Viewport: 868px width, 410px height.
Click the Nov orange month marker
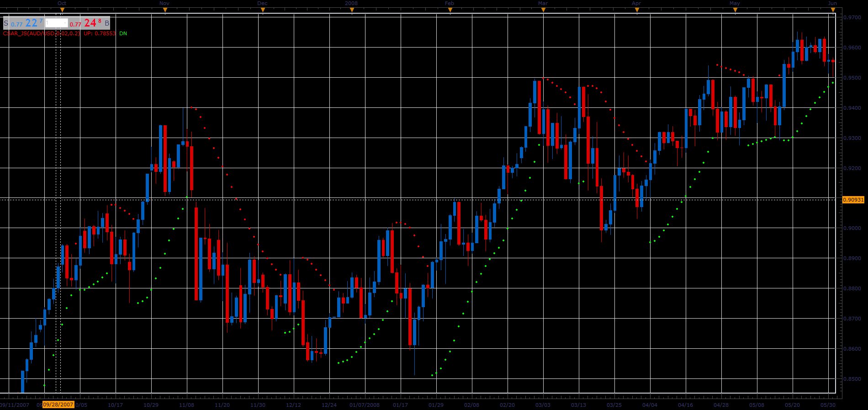tap(165, 10)
